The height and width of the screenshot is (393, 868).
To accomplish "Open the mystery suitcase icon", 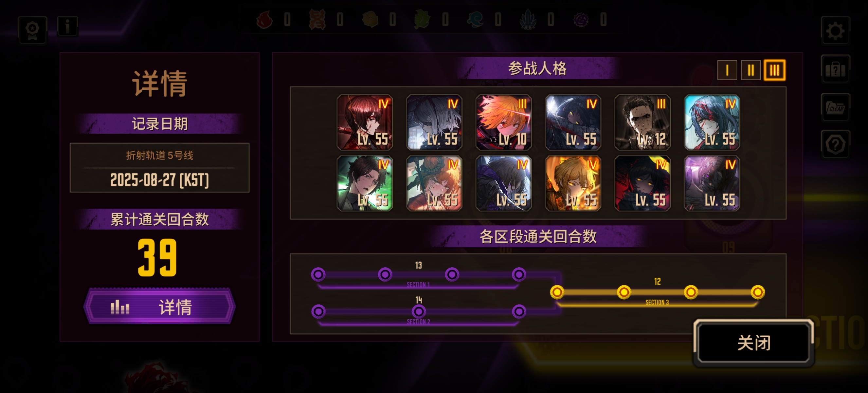I will [835, 69].
